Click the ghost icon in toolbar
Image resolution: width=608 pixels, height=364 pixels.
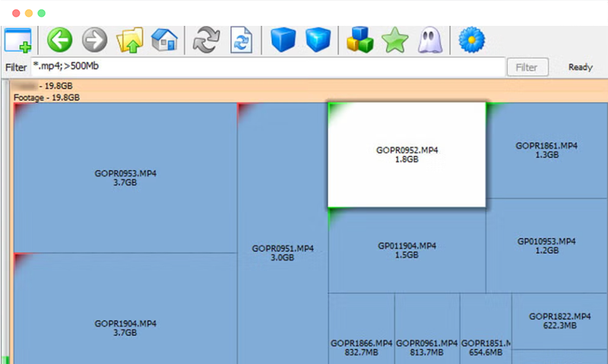pyautogui.click(x=429, y=40)
